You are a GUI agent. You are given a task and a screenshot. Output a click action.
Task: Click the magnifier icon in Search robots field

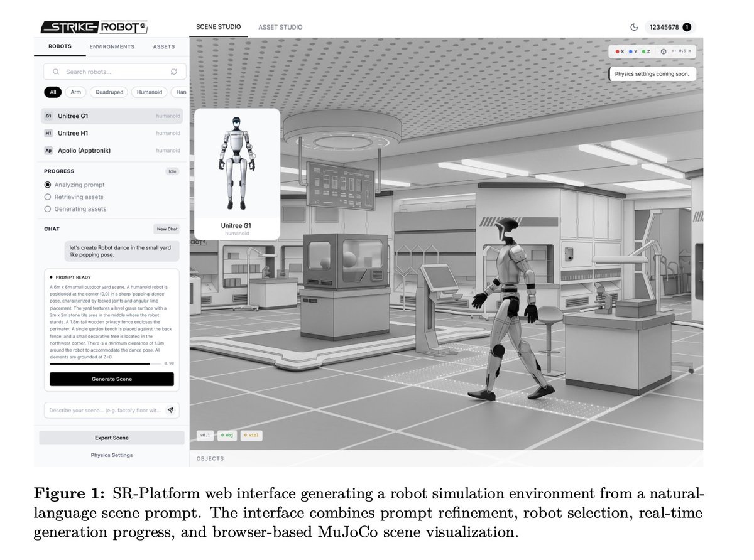pyautogui.click(x=56, y=72)
